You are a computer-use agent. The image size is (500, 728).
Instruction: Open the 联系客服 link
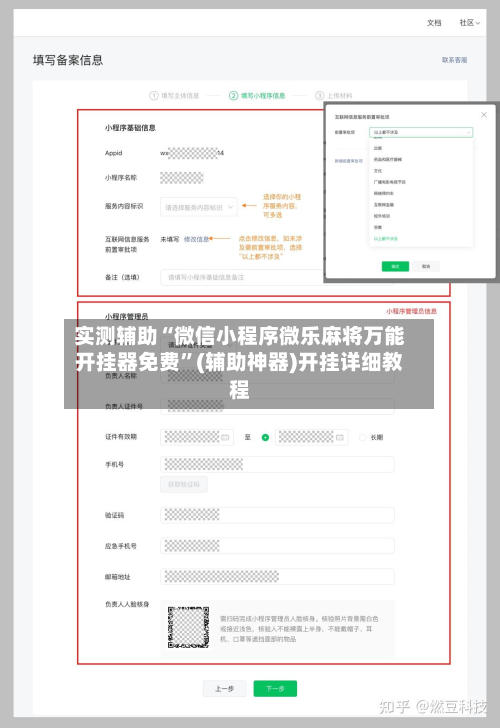[455, 60]
